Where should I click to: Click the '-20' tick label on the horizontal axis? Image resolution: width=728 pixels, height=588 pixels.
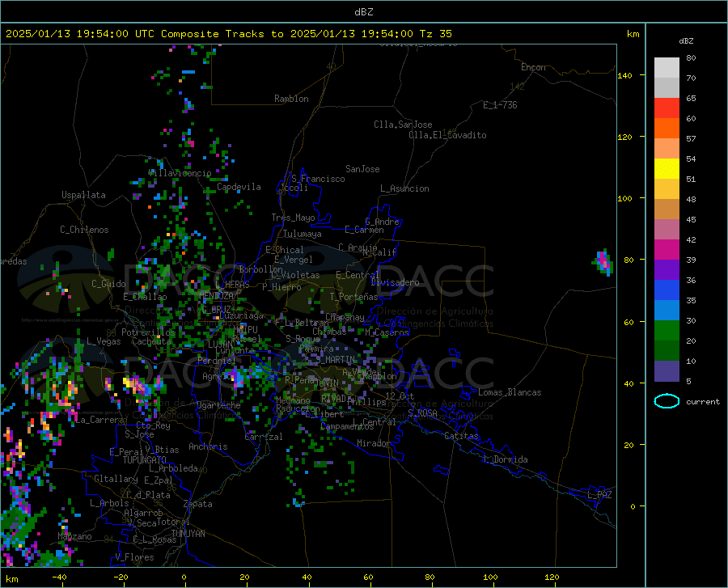[121, 577]
